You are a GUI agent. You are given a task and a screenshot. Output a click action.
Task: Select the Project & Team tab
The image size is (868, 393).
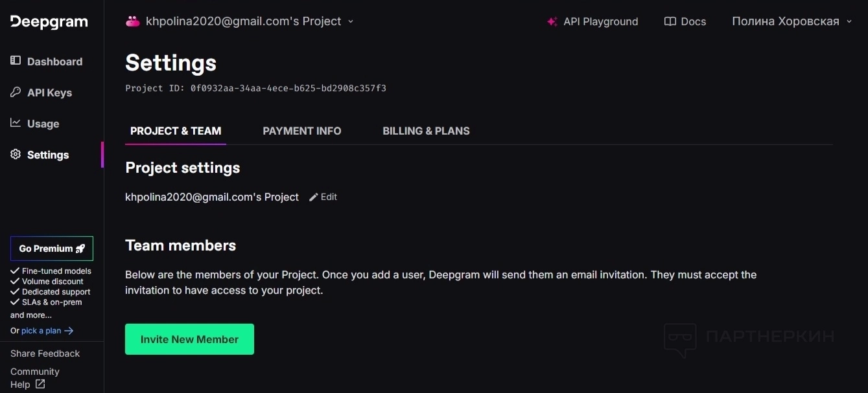tap(176, 131)
